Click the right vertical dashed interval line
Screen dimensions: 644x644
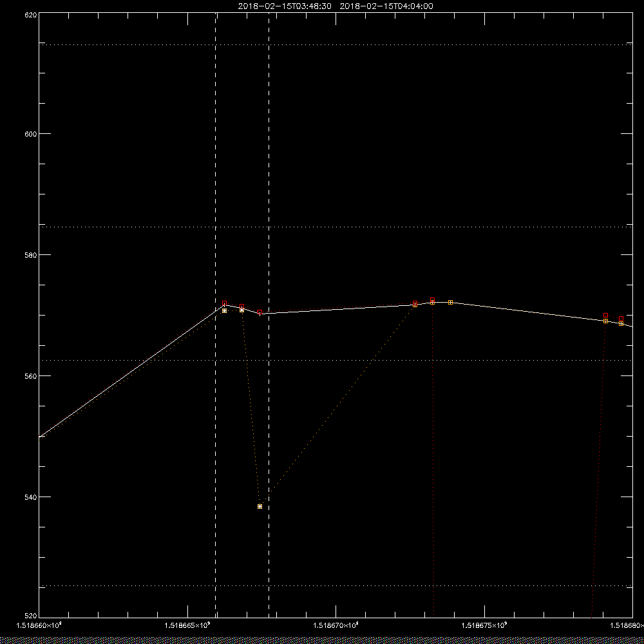[x=269, y=314]
